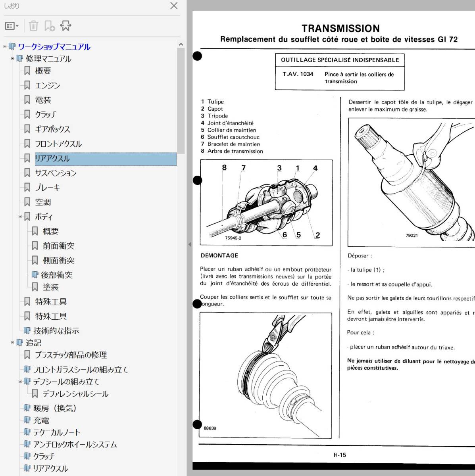Click the bookmark icon beside 電装
Image resolution: width=475 pixels, height=476 pixels.
pyautogui.click(x=27, y=100)
